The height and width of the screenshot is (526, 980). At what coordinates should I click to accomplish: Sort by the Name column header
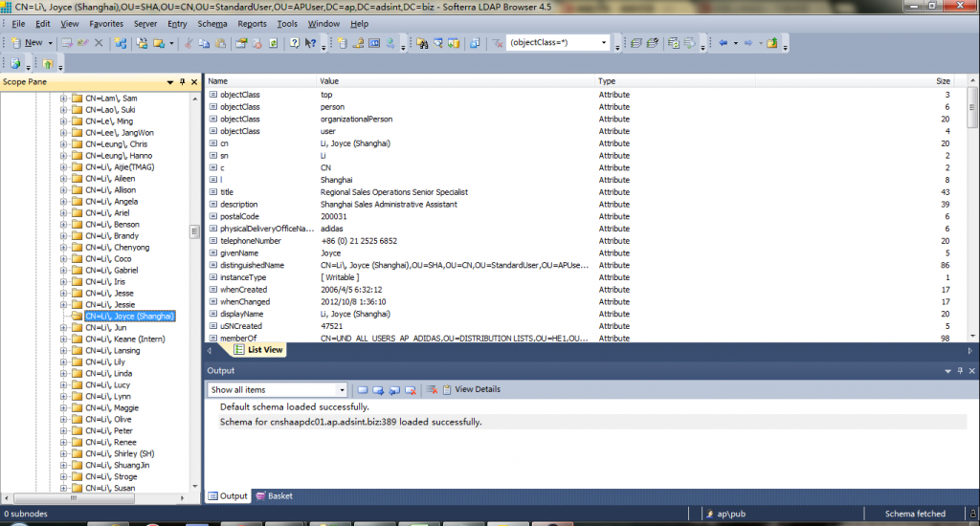(261, 81)
